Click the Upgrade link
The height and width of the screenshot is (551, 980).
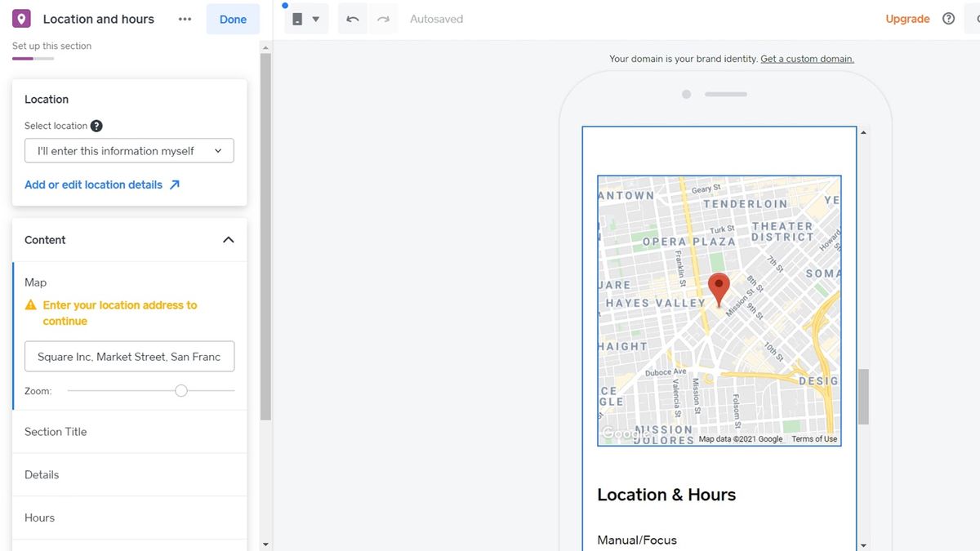(x=906, y=18)
